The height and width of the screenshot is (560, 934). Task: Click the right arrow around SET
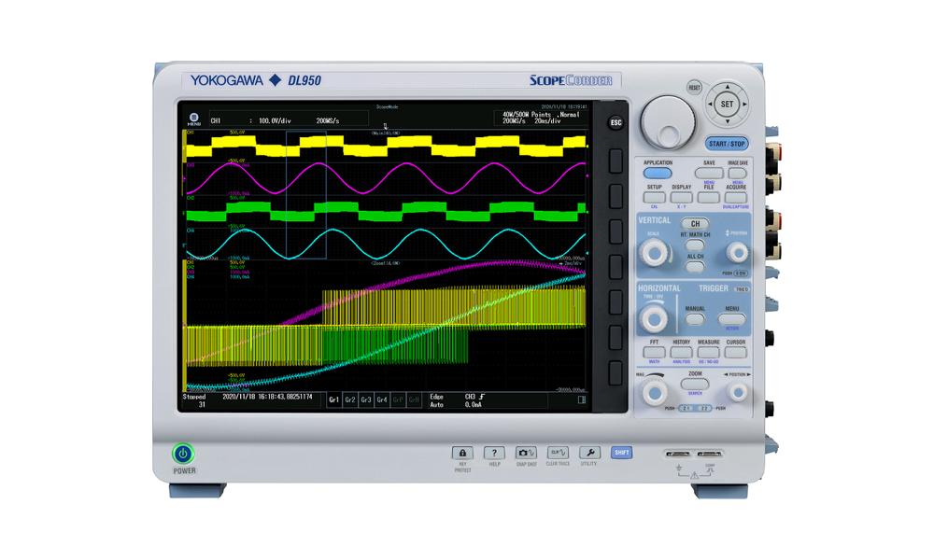(x=744, y=105)
